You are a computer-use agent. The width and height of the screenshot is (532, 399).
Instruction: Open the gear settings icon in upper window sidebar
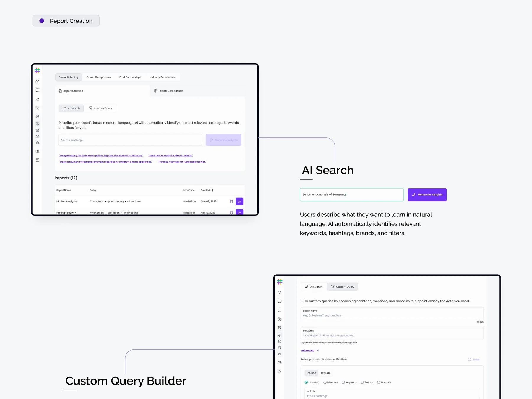click(x=38, y=143)
